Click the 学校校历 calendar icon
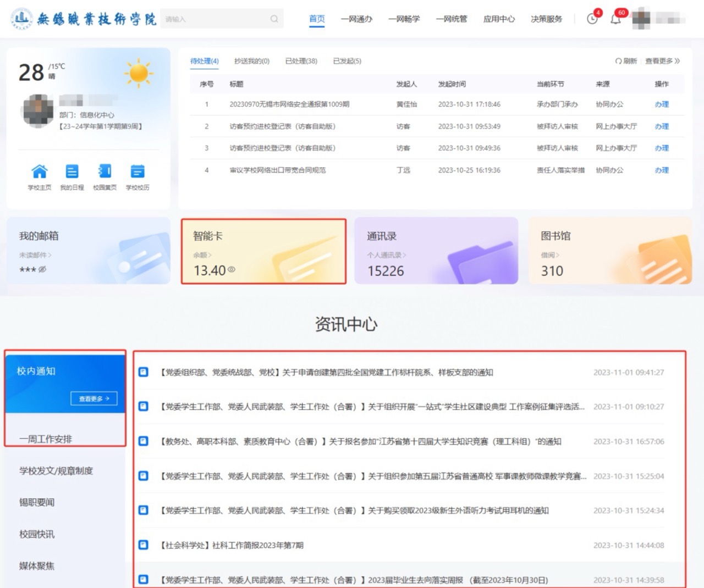704x588 pixels. click(x=137, y=171)
